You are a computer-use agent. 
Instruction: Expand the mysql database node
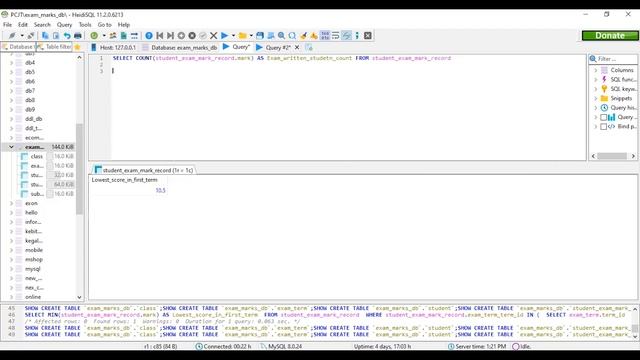pyautogui.click(x=11, y=269)
